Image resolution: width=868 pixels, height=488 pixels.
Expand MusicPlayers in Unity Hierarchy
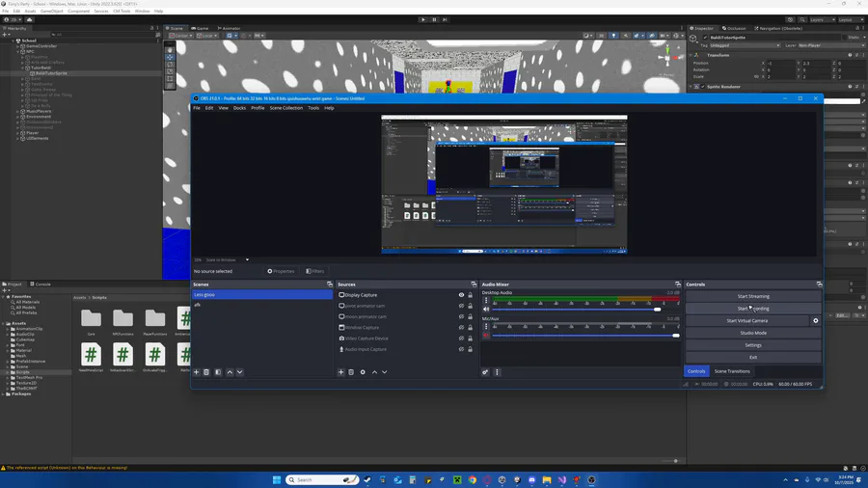tap(17, 111)
